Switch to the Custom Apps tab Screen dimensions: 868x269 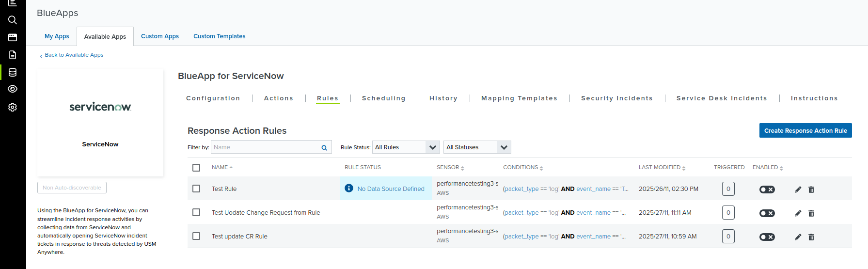tap(160, 36)
